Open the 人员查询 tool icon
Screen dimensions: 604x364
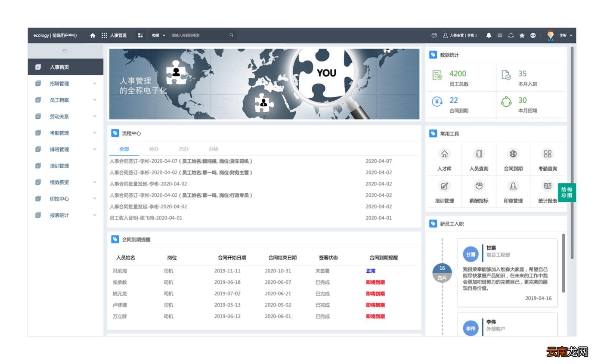tap(479, 154)
